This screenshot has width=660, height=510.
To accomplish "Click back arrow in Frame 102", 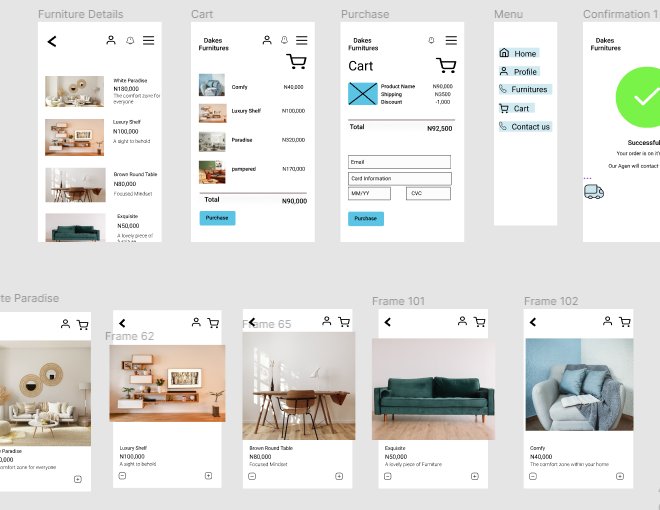I will pos(533,322).
